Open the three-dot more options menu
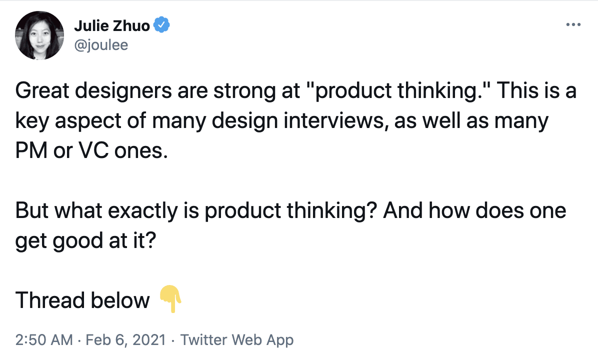This screenshot has height=364, width=598. [573, 25]
